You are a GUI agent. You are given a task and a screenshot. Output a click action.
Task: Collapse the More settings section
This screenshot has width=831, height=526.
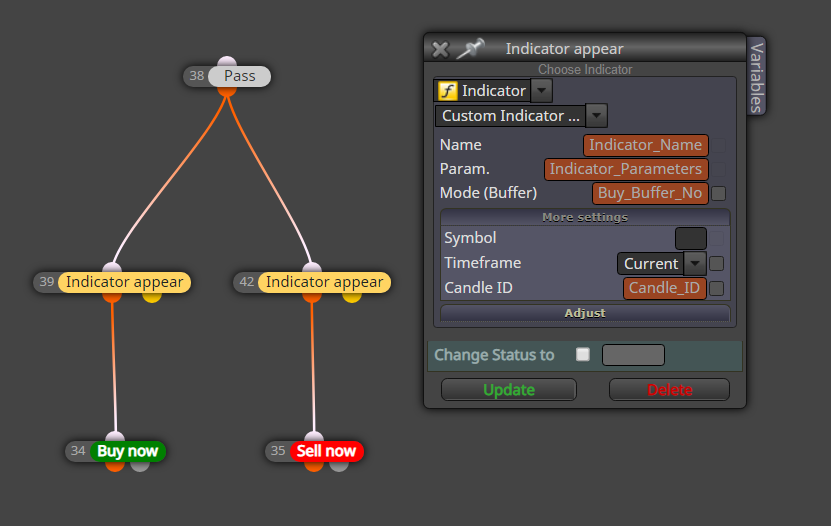point(585,217)
